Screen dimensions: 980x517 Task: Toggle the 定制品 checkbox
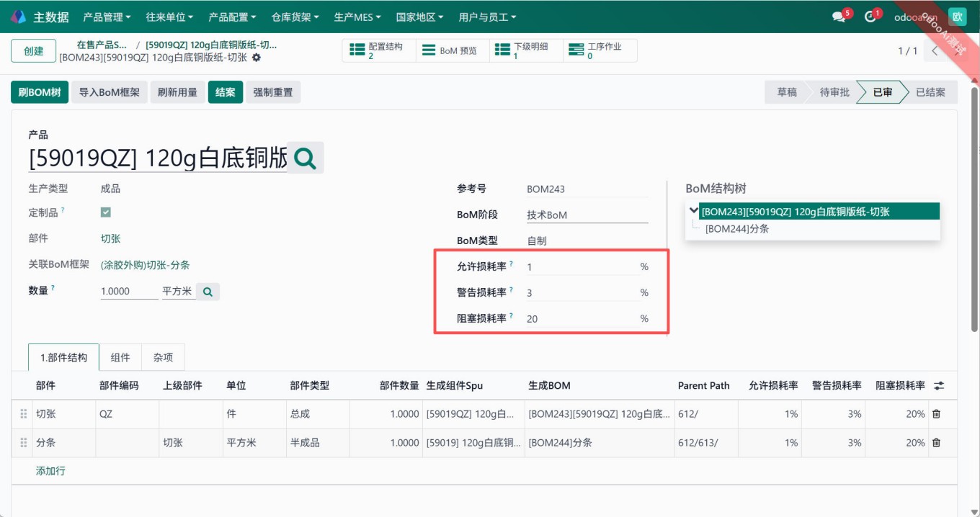point(106,212)
